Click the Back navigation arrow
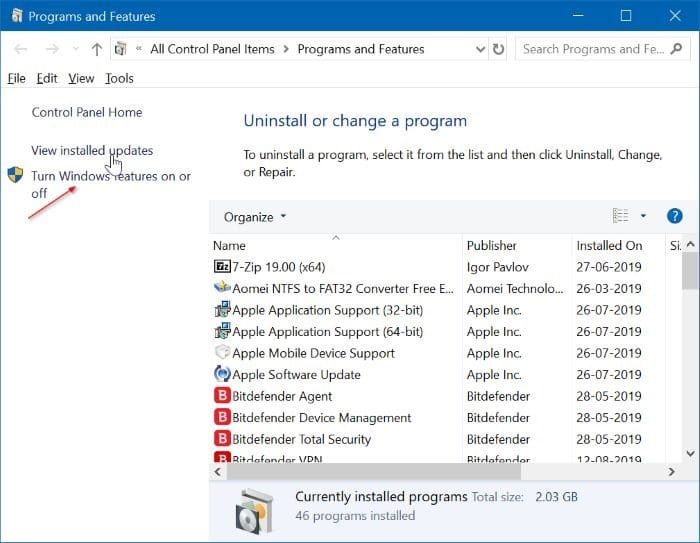Screen dimensions: 700x543 pyautogui.click(x=21, y=49)
